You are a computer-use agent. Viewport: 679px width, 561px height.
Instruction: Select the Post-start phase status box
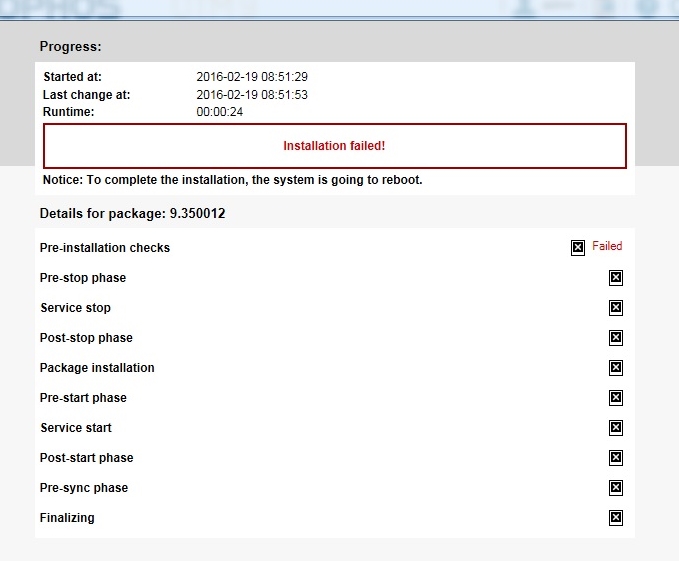tap(616, 458)
